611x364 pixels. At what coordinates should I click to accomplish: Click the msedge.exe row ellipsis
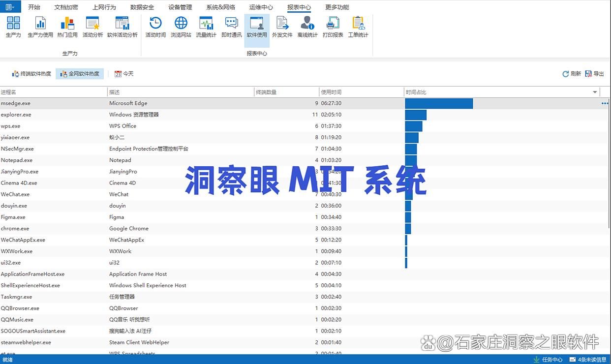coord(605,103)
